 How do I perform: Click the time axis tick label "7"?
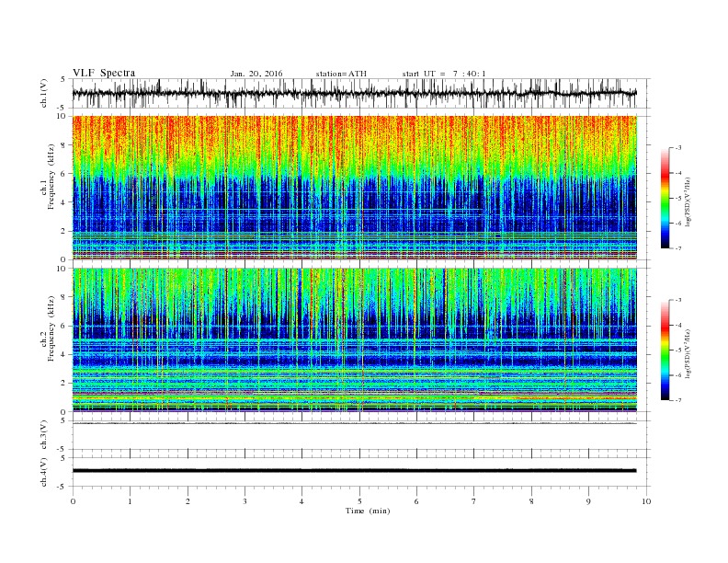pyautogui.click(x=474, y=501)
